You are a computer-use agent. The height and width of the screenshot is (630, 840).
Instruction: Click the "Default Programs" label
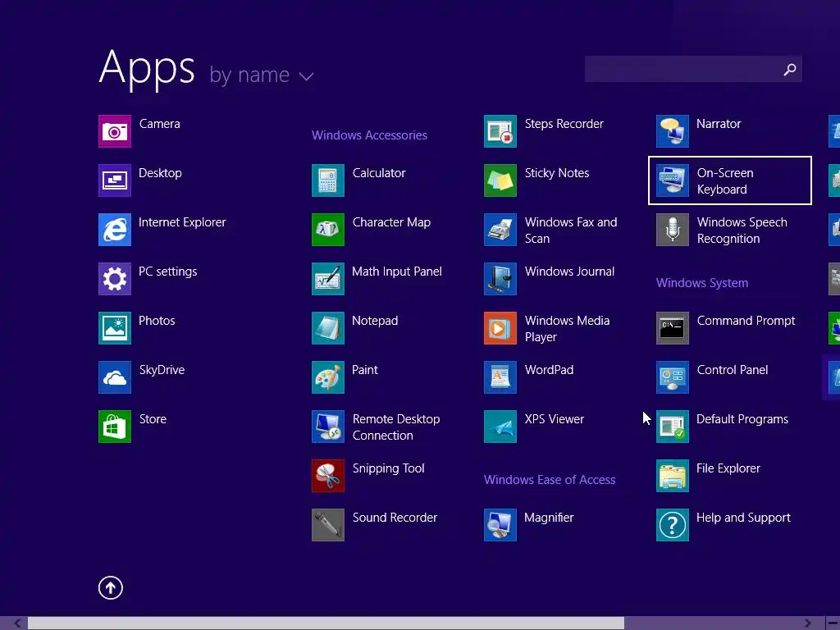[x=742, y=419]
